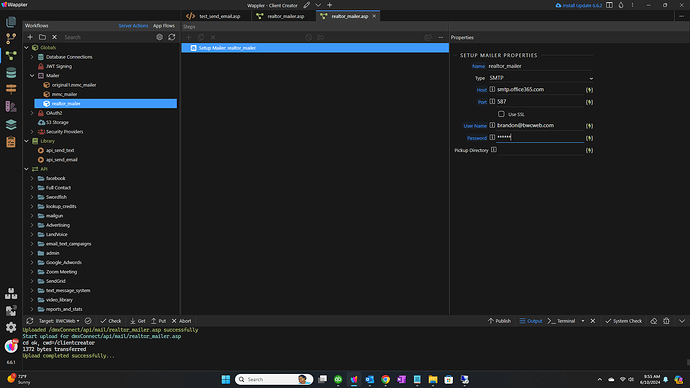Click the Publish button
The image size is (690, 388).
[499, 321]
